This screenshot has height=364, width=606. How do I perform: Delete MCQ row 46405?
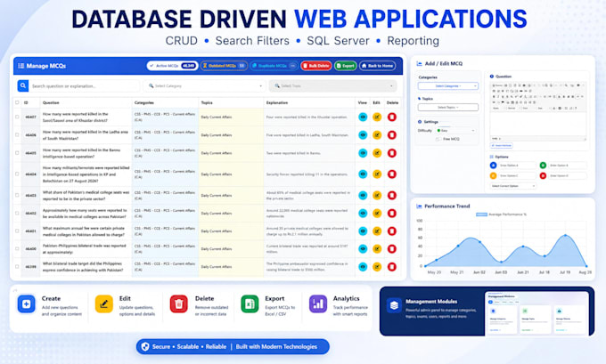point(392,153)
